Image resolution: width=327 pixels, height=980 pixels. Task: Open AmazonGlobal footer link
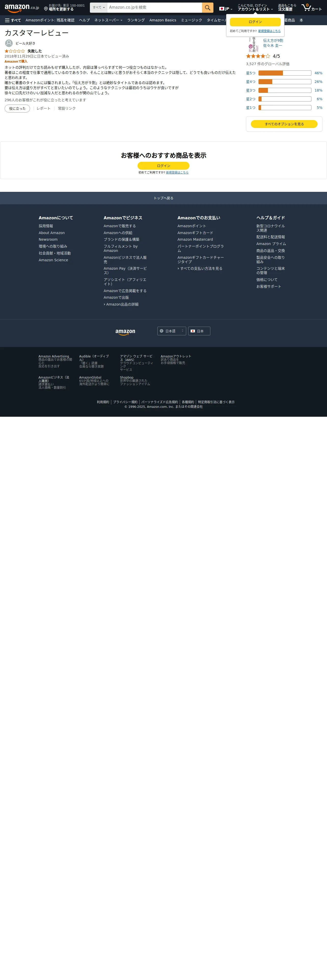tap(90, 377)
